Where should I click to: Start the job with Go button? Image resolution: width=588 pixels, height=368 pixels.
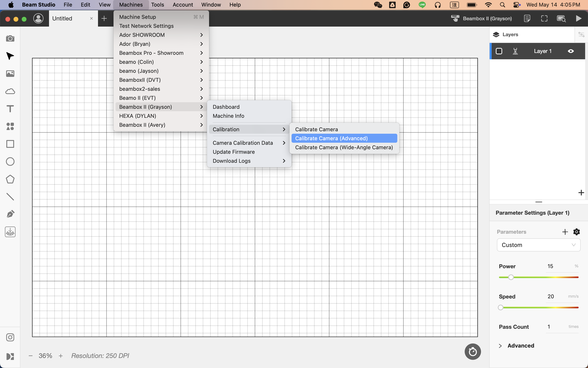coord(579,18)
